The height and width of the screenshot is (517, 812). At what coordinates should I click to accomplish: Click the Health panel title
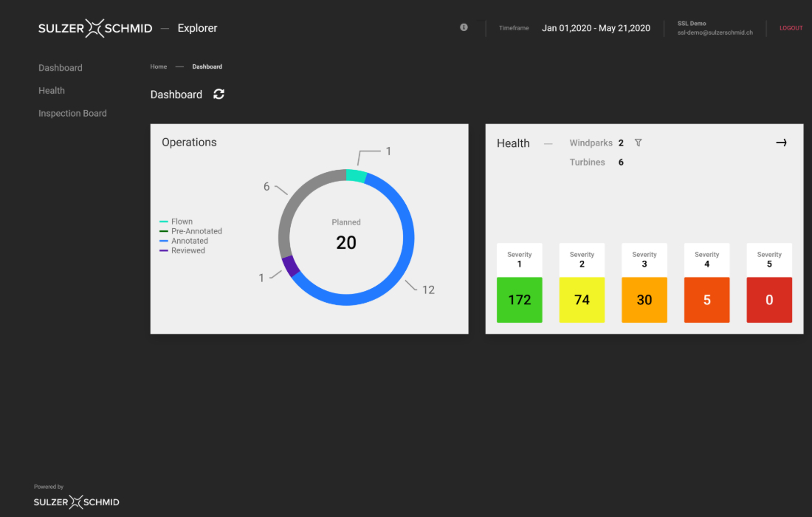click(x=513, y=143)
